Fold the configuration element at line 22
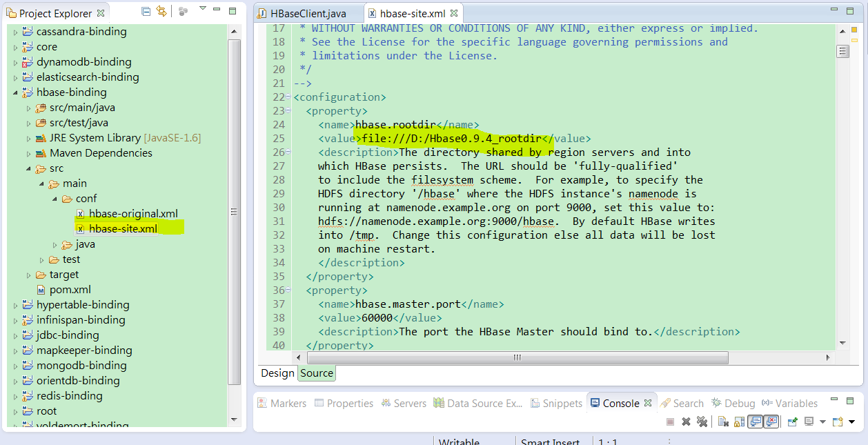This screenshot has height=445, width=868. [x=288, y=97]
